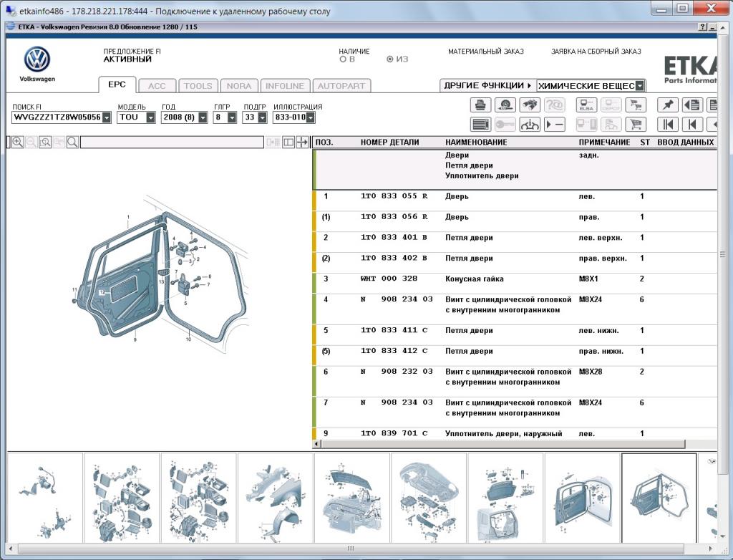This screenshot has height=560, width=733.
Task: Select the 'В' availability radio button
Action: coord(343,59)
